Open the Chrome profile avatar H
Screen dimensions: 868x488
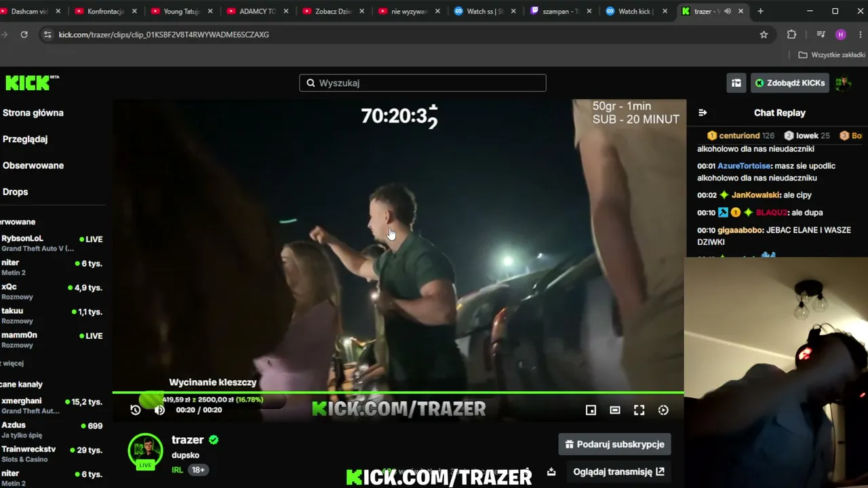[841, 35]
